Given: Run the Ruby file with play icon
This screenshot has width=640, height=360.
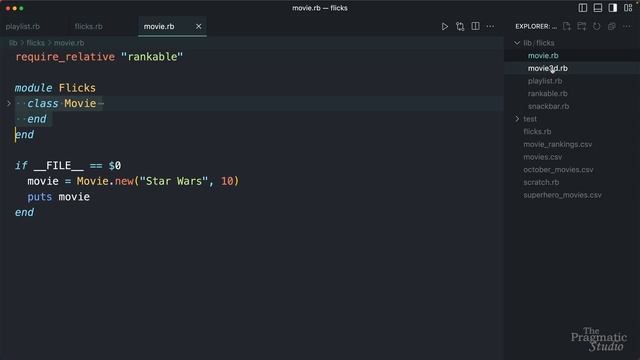Looking at the screenshot, I should [444, 27].
